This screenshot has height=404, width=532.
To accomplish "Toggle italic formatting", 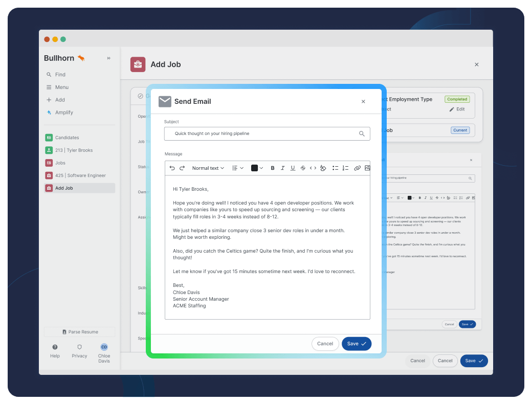I will coord(282,168).
